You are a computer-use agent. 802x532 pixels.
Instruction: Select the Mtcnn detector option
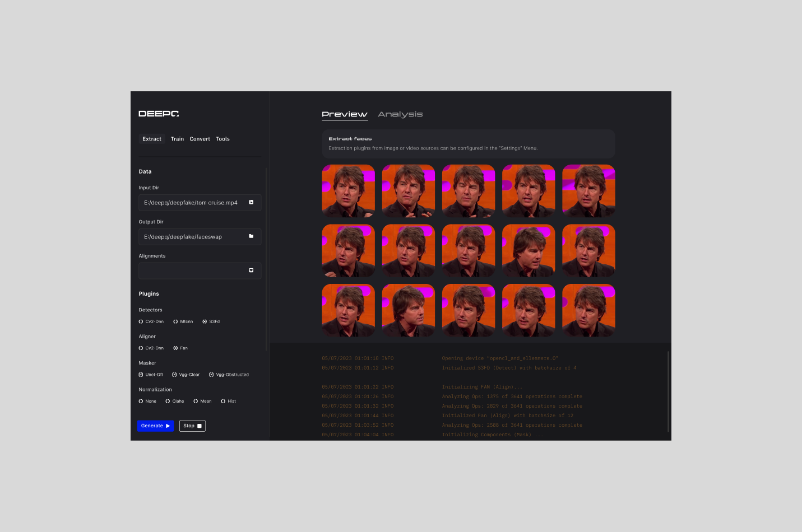175,321
